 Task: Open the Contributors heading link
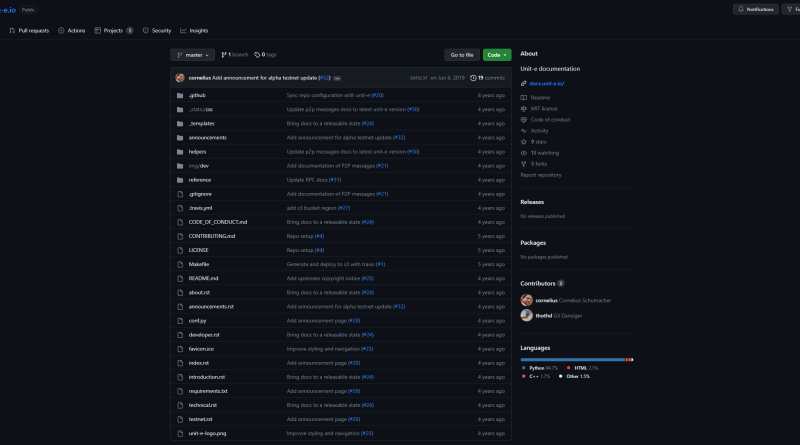[542, 284]
